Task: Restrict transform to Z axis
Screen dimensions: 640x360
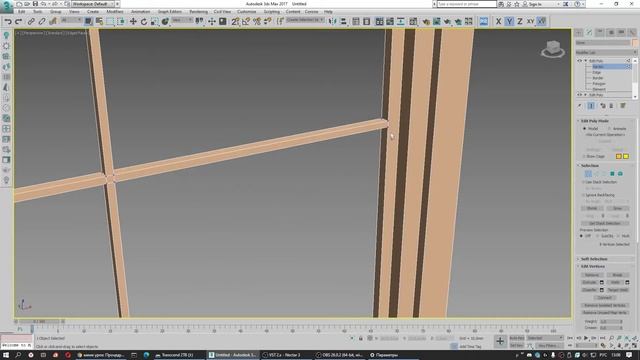Action: (520, 21)
